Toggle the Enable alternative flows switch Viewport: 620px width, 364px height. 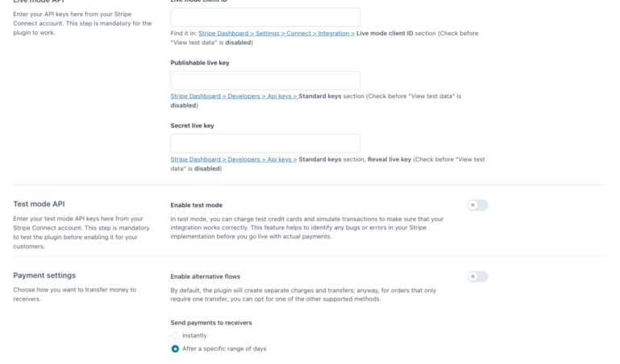477,276
